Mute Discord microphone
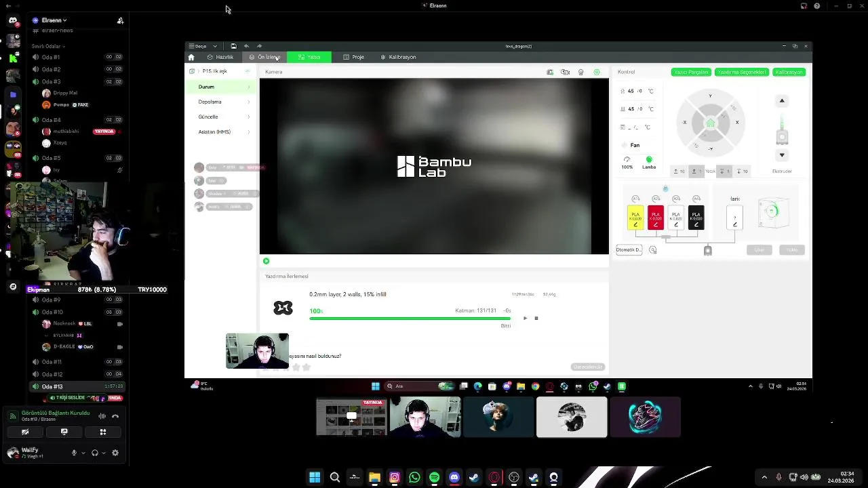The height and width of the screenshot is (488, 868). click(x=75, y=453)
